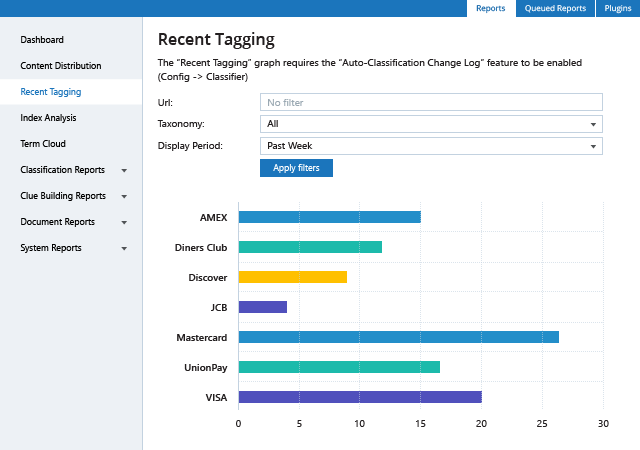Open the Index Analysis report

(x=48, y=118)
